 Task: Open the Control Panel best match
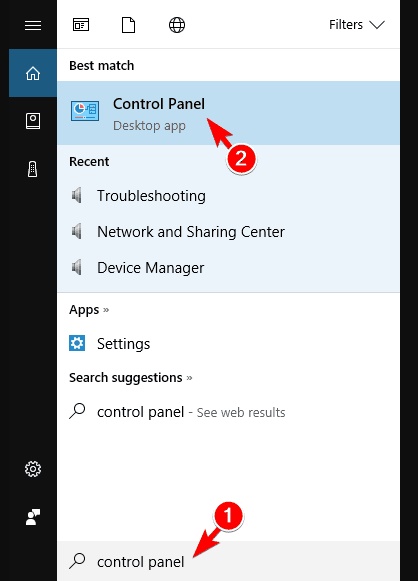(228, 113)
